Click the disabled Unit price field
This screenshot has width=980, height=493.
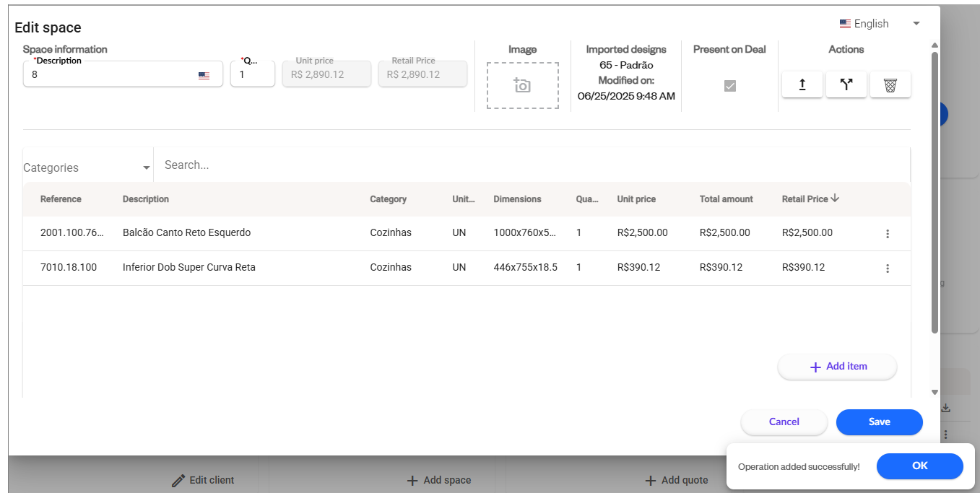click(x=326, y=74)
